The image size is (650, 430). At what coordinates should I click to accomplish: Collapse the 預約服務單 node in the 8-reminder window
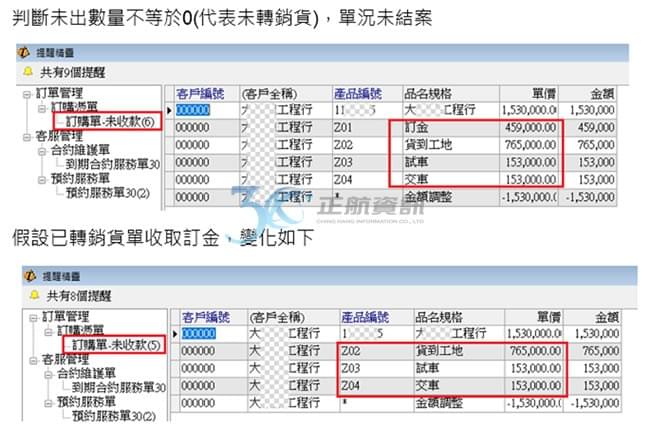click(x=48, y=403)
